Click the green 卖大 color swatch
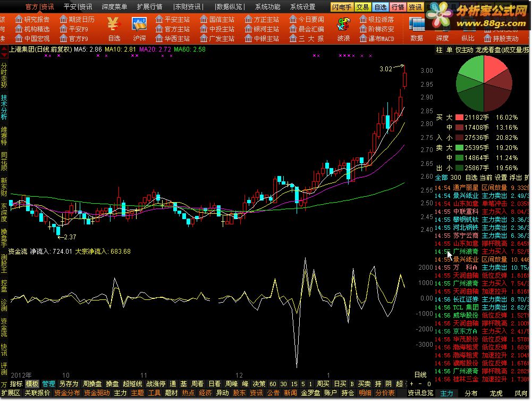The height and width of the screenshot is (401, 532). click(459, 148)
